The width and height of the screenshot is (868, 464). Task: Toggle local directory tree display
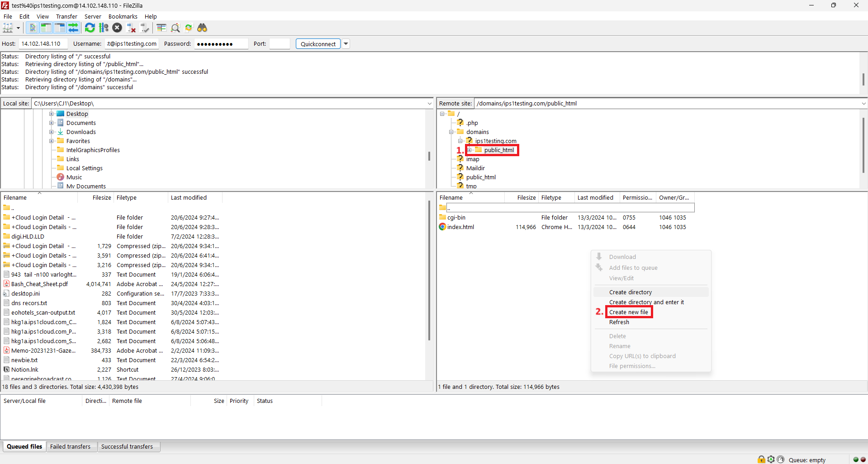coord(46,28)
